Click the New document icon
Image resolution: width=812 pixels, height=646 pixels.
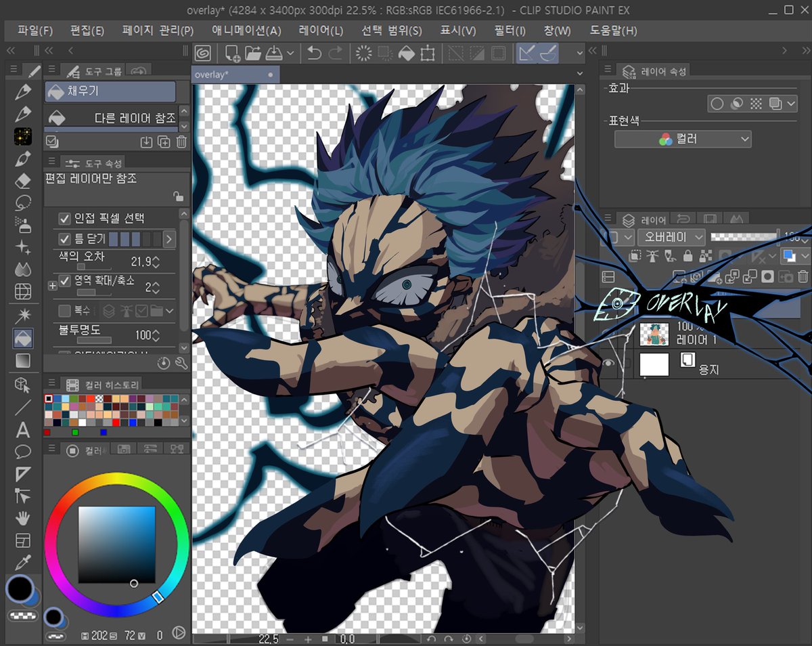(233, 53)
